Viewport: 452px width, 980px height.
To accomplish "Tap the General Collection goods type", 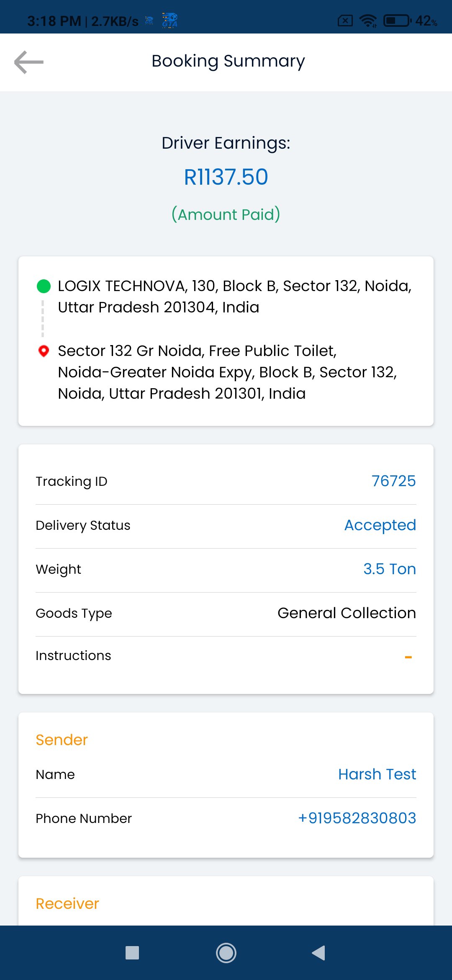I will [347, 613].
